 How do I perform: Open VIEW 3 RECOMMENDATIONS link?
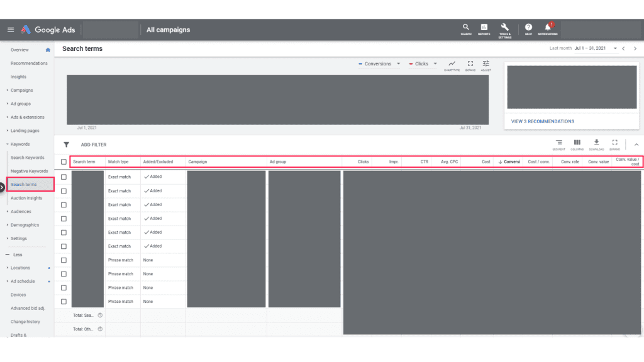tap(543, 121)
